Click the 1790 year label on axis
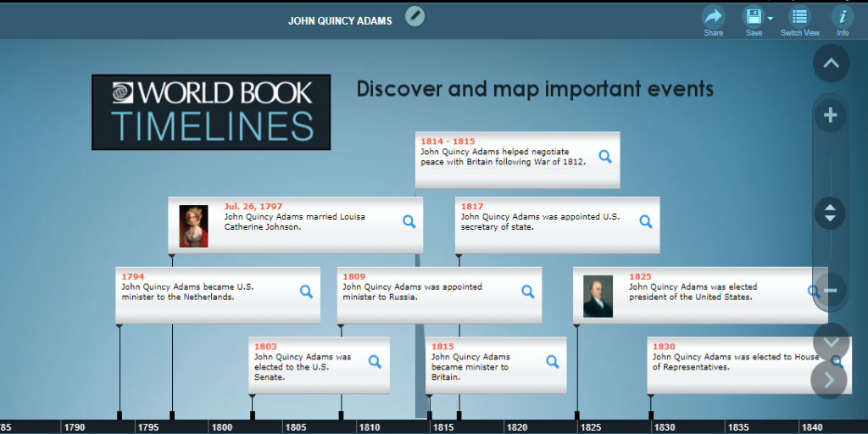The height and width of the screenshot is (434, 868). click(x=75, y=427)
